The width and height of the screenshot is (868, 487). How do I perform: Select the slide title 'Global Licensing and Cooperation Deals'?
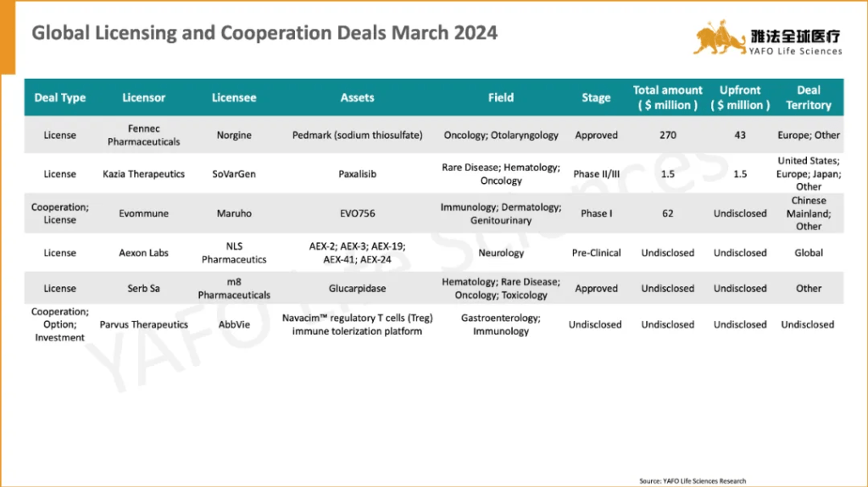point(264,34)
